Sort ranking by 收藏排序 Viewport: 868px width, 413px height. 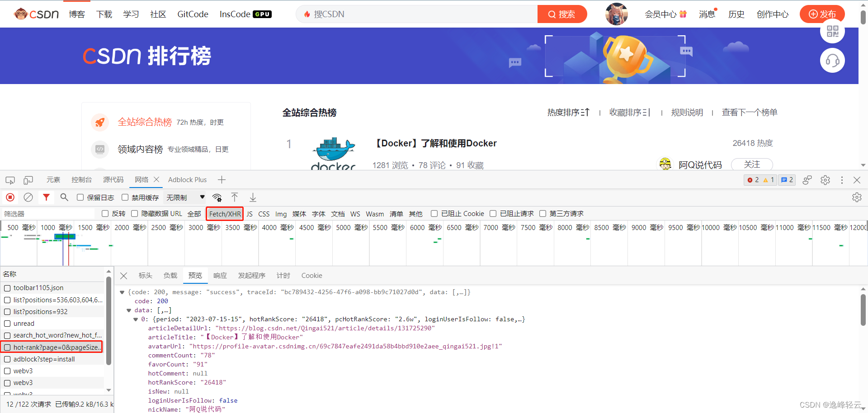click(630, 113)
